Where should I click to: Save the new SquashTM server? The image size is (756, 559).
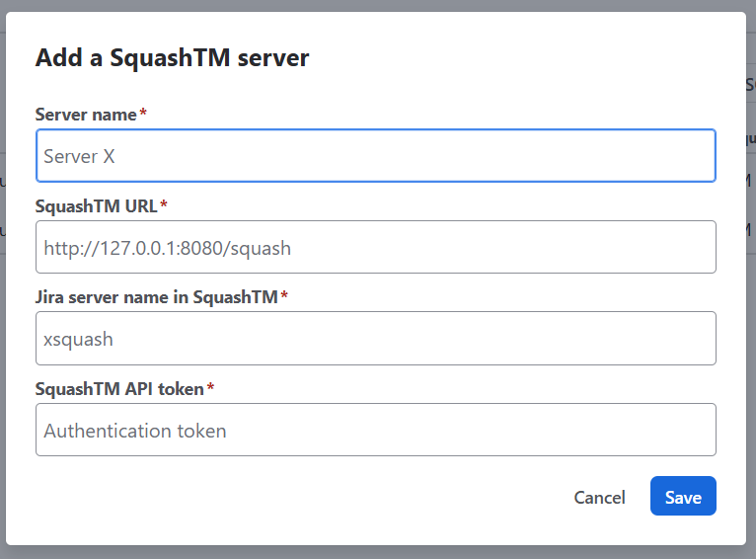pos(683,496)
